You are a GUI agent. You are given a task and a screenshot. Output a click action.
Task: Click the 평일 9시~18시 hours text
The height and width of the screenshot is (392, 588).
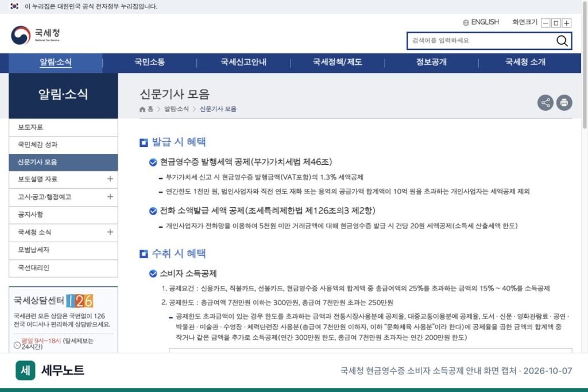click(x=41, y=341)
